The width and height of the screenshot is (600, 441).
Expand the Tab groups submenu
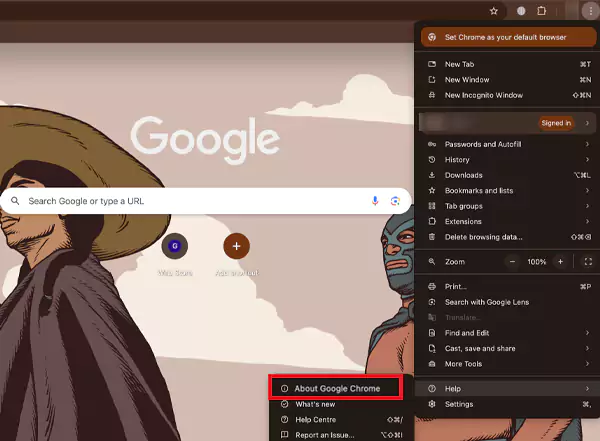click(509, 206)
